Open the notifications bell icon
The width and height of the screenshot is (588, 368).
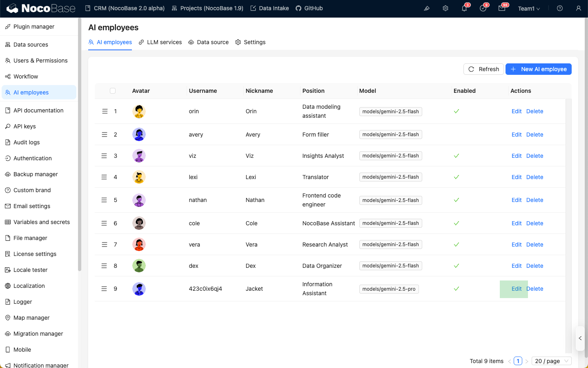(x=464, y=8)
